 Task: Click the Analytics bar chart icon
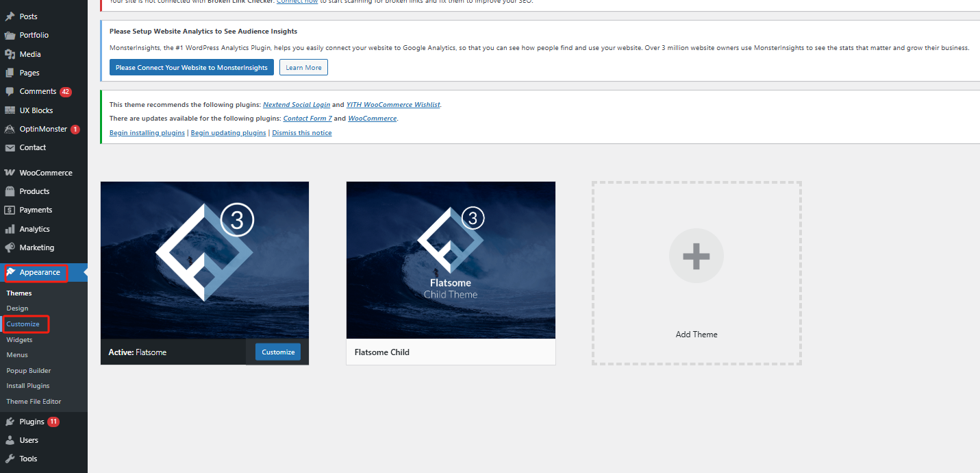point(10,229)
